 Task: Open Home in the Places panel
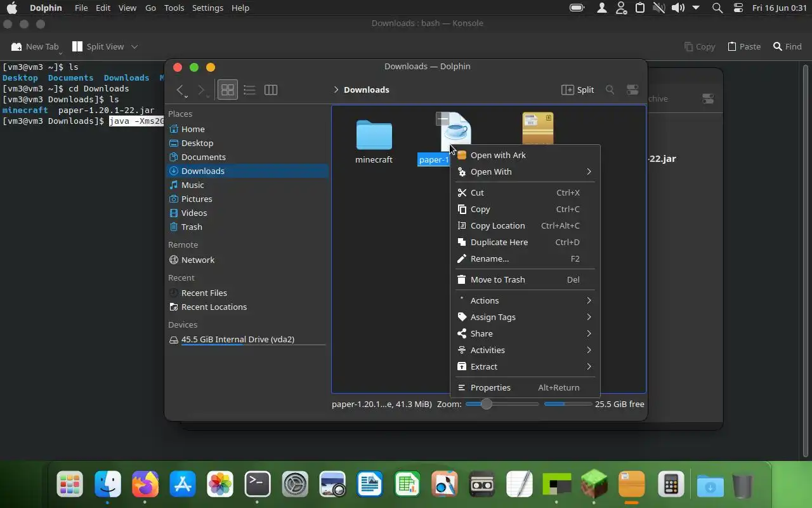click(247, 129)
